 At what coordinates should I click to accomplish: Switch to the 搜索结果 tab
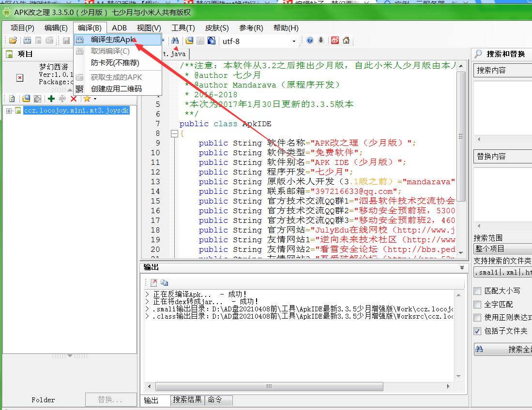click(x=187, y=400)
